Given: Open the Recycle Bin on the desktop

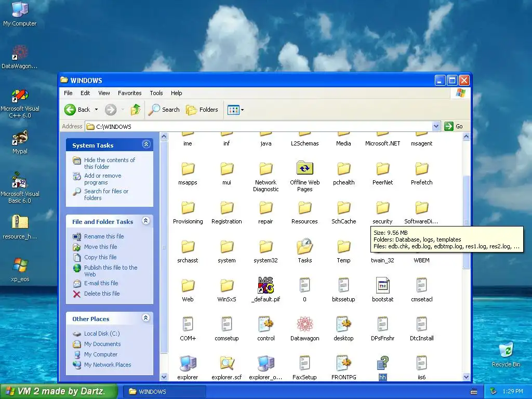Looking at the screenshot, I should [x=506, y=354].
